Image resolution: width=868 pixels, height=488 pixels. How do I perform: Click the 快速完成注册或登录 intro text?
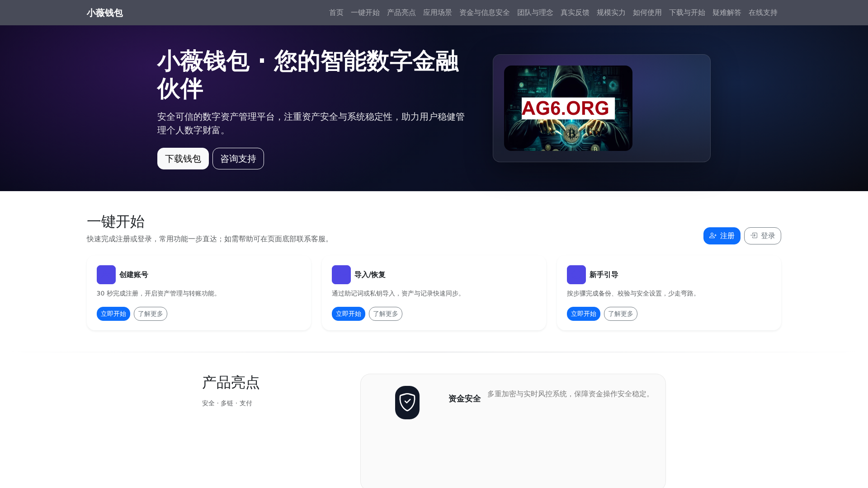[x=210, y=239]
